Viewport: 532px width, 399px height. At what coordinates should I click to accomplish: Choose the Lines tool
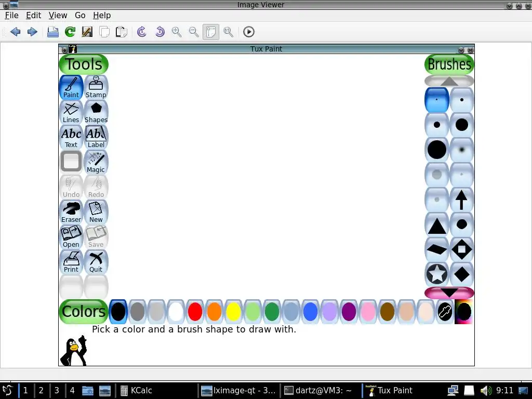71,112
